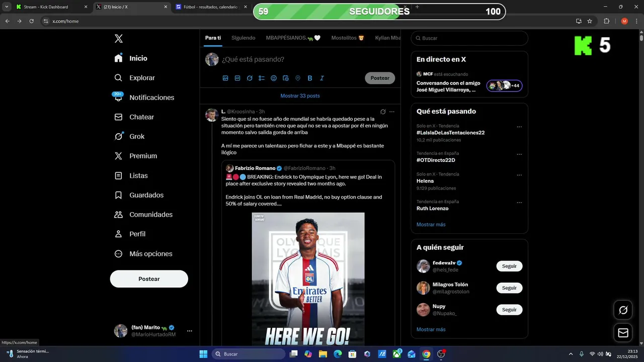Click Mostrar más under A quién seguir
Screen dimensions: 644x362
431,329
